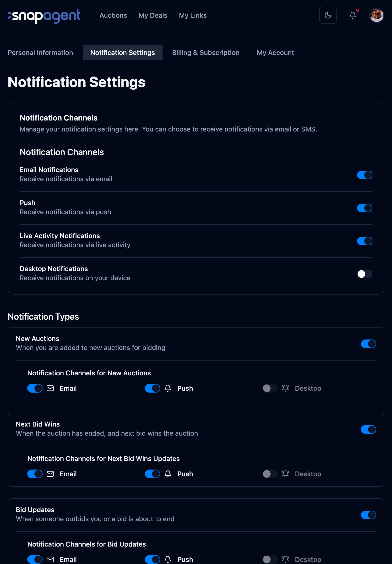392x564 pixels.
Task: Toggle the New Auctions notification type switch
Action: [x=368, y=343]
